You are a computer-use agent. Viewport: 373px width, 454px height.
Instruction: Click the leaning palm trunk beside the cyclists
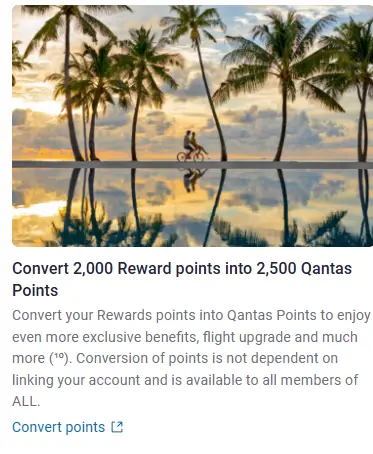point(210,100)
